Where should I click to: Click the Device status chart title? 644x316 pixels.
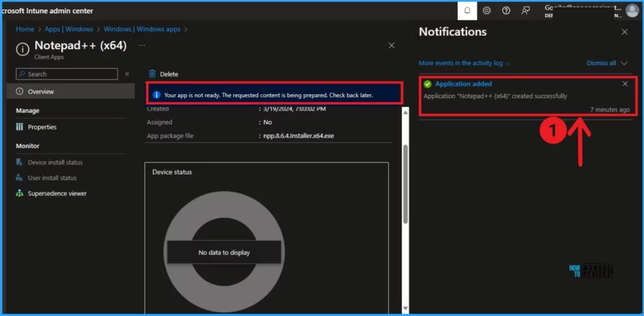pos(172,172)
